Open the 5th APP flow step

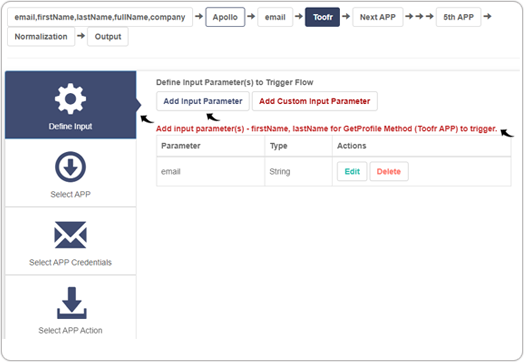coord(458,17)
